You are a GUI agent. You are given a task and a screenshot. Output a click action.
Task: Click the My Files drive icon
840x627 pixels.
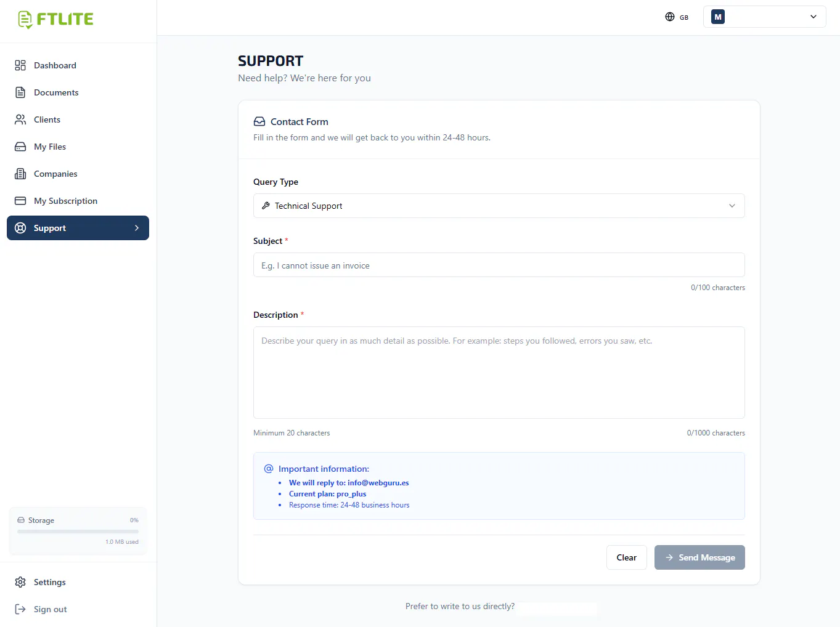[20, 147]
